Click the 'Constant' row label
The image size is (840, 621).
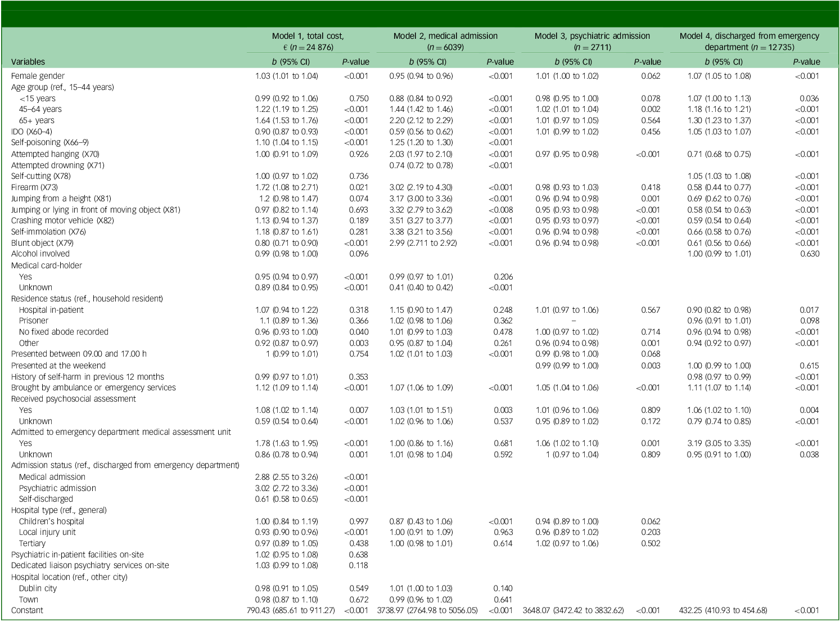point(27,610)
